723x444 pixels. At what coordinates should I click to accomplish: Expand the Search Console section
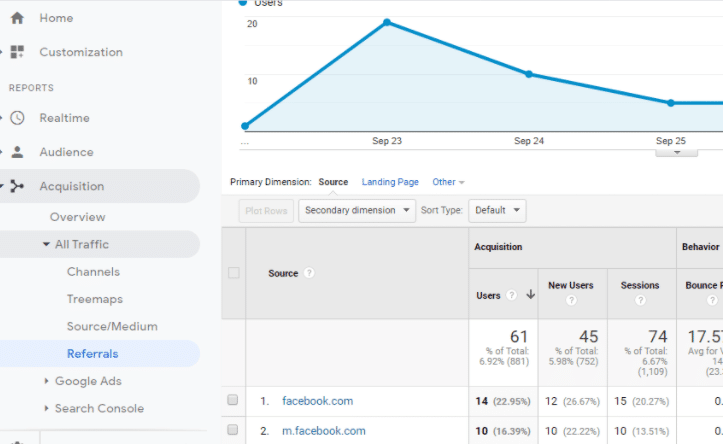click(46, 408)
